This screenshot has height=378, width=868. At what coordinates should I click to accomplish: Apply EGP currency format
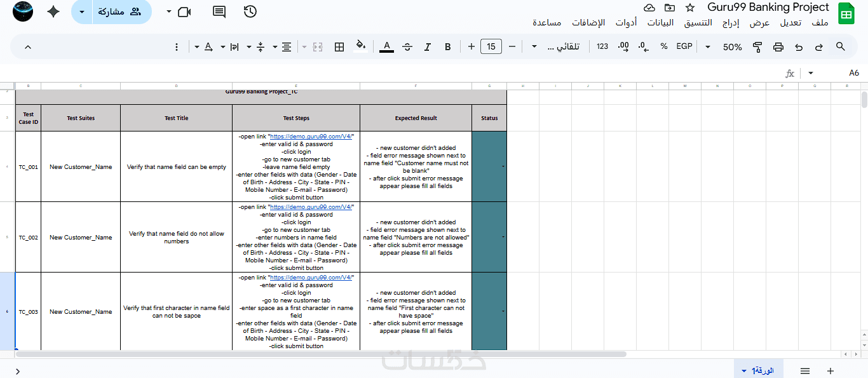tap(684, 46)
